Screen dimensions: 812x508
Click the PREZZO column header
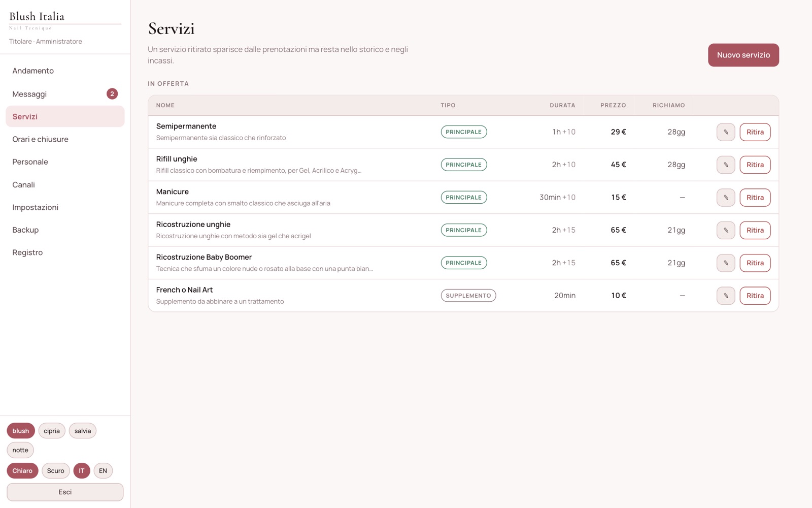613,105
